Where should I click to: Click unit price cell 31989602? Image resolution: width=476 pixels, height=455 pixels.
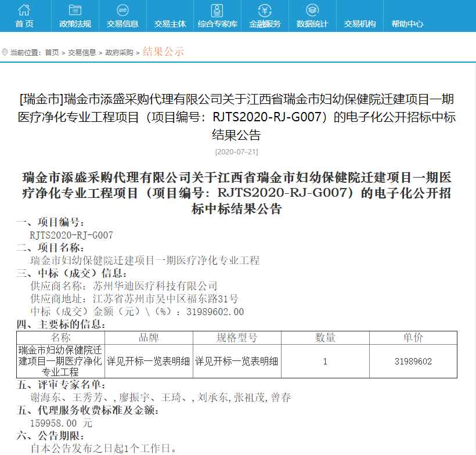point(413,361)
